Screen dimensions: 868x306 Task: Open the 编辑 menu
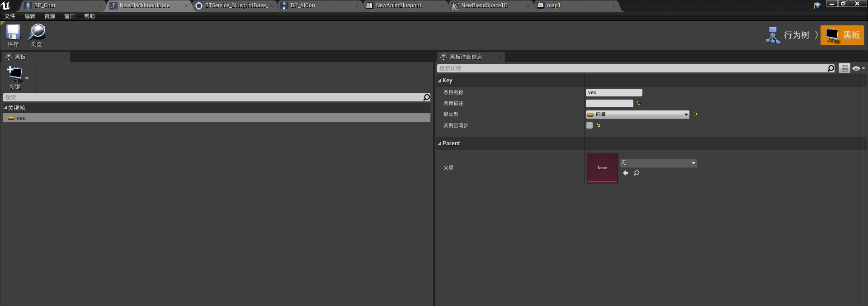[30, 16]
